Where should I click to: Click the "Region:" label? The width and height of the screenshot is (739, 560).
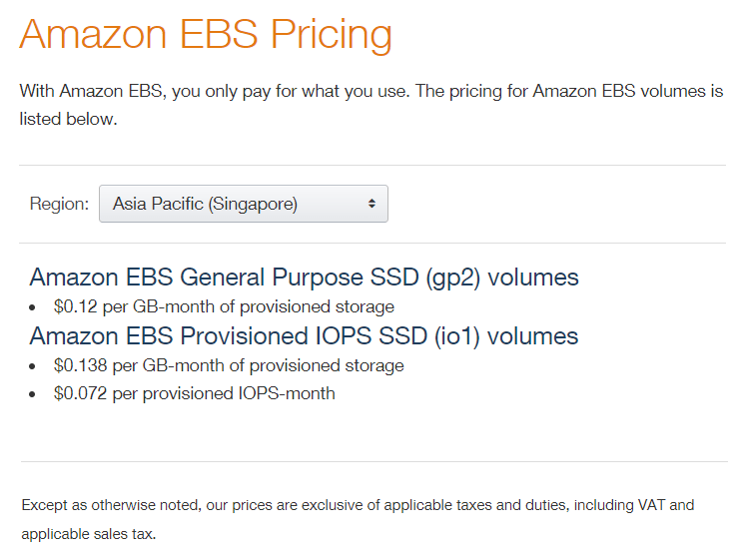point(60,204)
